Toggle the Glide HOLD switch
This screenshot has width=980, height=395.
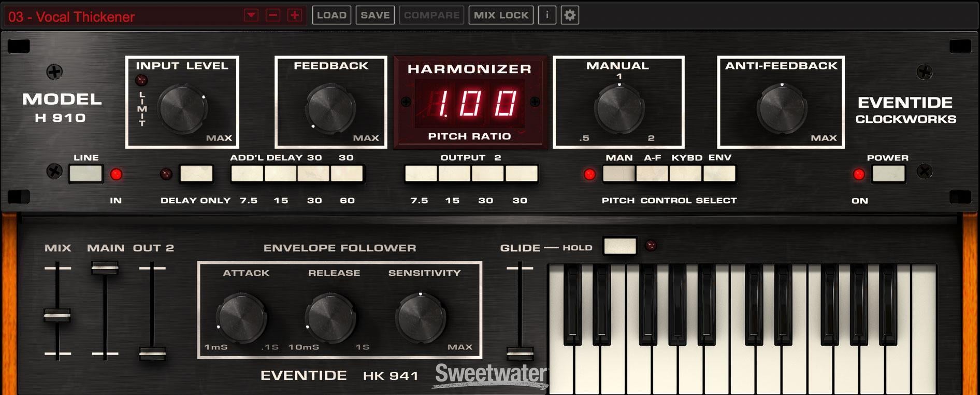(x=620, y=246)
